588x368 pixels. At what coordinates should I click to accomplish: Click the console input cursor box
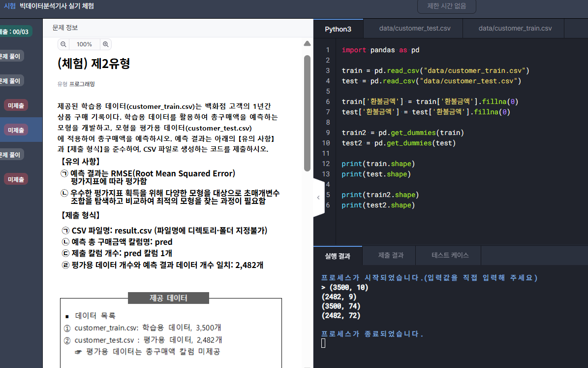click(x=323, y=343)
